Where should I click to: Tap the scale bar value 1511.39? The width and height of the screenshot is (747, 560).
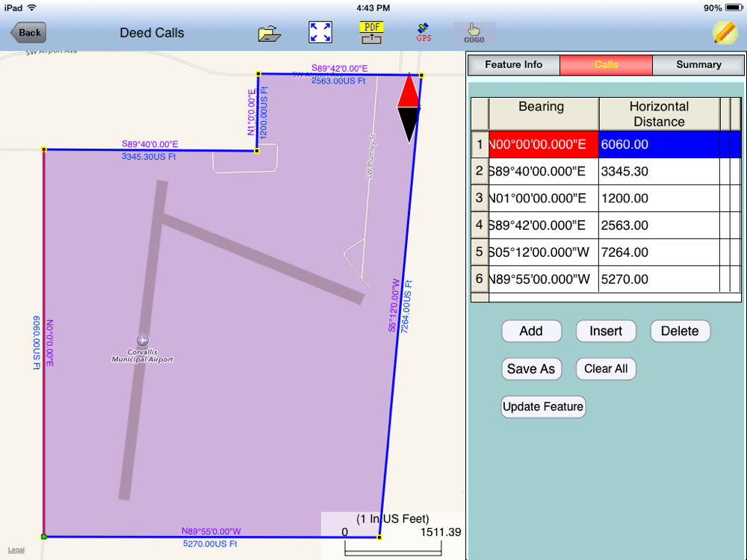[441, 532]
